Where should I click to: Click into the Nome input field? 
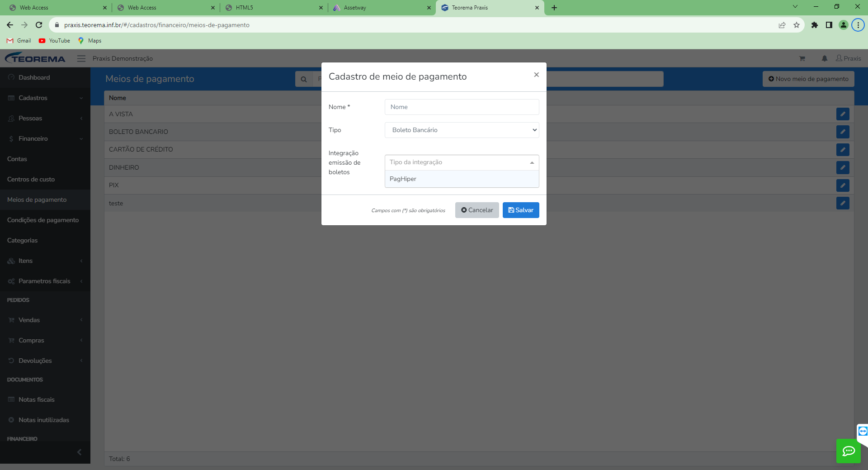pos(462,107)
